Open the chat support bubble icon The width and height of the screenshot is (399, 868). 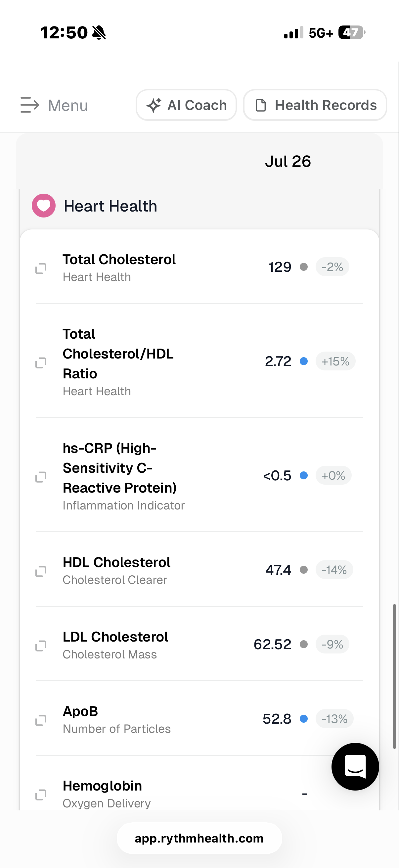[355, 766]
